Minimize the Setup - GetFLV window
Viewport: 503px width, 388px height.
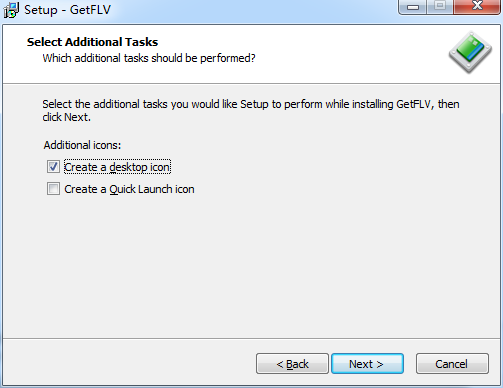(413, 7)
